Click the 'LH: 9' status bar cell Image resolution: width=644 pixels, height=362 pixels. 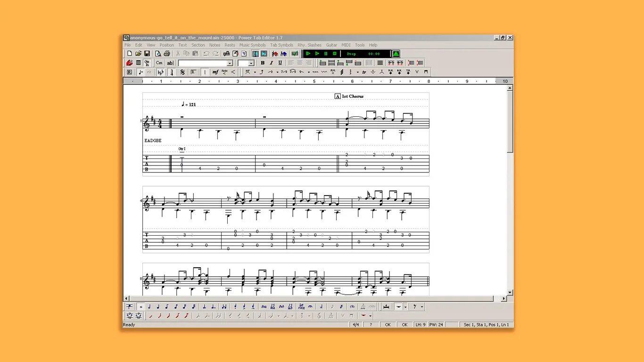coord(421,325)
